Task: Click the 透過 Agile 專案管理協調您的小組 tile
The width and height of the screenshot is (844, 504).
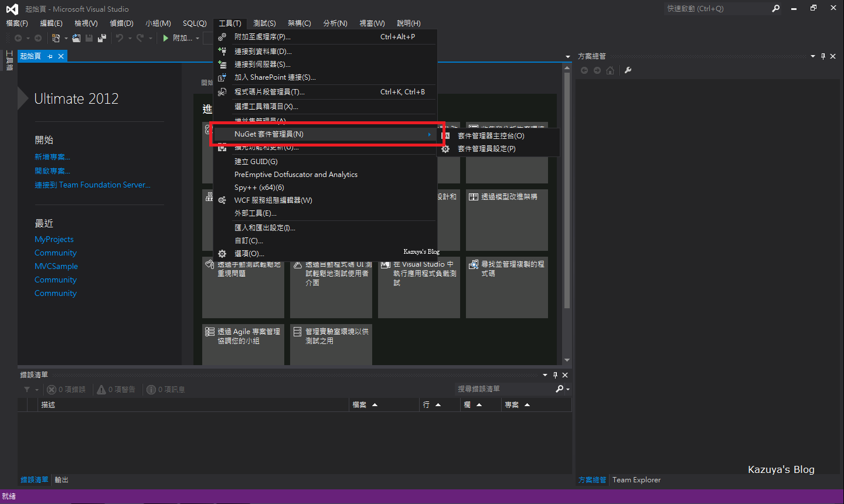Action: click(x=243, y=345)
